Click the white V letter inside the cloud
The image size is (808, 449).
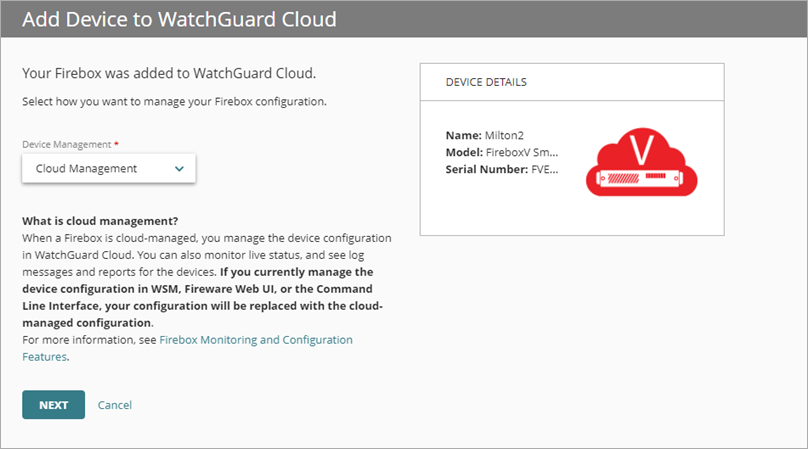click(643, 150)
